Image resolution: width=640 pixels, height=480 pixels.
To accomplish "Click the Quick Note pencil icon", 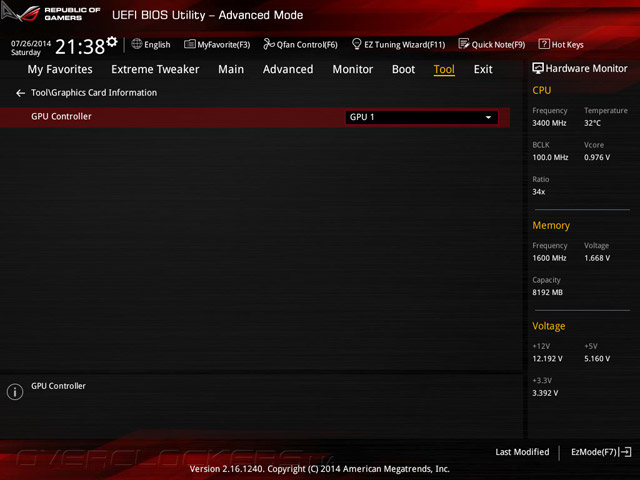I will [x=464, y=44].
